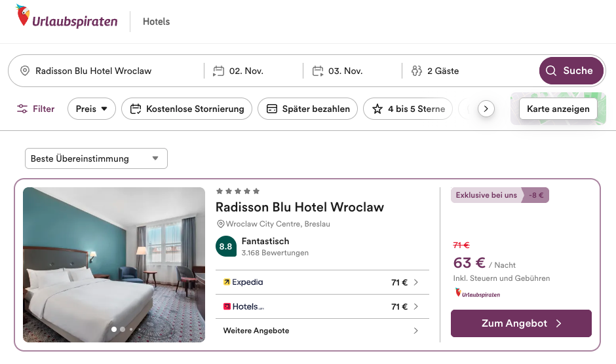
Task: Toggle the Später bezahlen filter
Action: click(x=308, y=109)
